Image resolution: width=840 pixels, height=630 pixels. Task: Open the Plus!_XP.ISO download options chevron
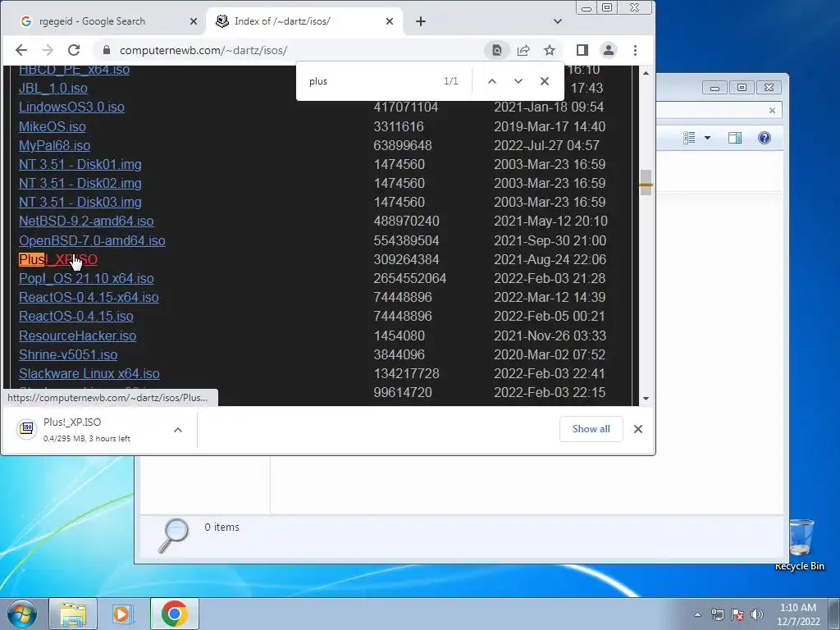click(178, 430)
